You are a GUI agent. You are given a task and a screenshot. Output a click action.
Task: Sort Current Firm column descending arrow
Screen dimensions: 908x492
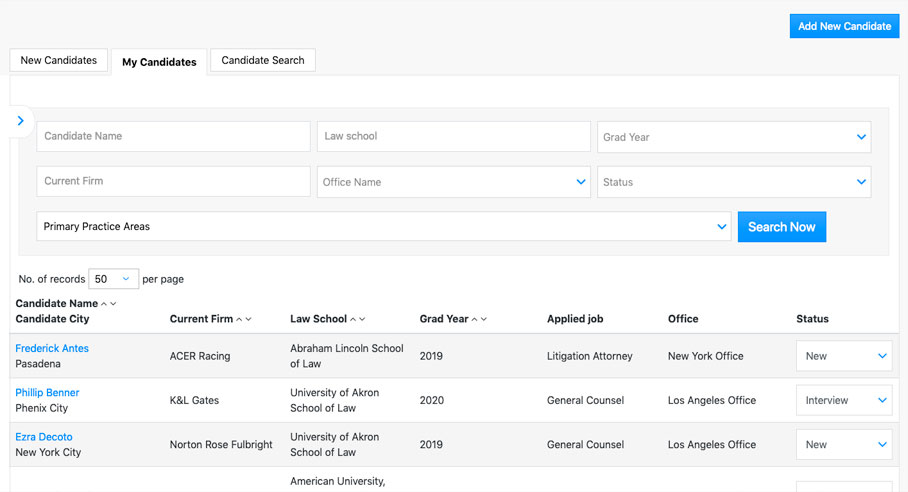coord(249,320)
